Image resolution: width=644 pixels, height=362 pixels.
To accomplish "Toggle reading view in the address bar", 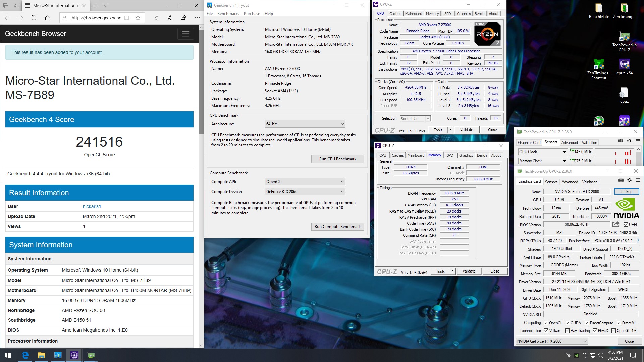I will pyautogui.click(x=127, y=18).
